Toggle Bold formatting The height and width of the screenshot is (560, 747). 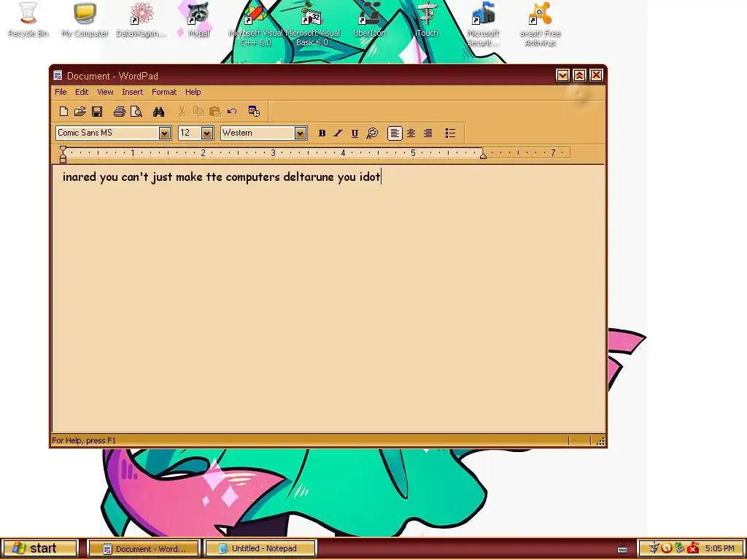[322, 133]
